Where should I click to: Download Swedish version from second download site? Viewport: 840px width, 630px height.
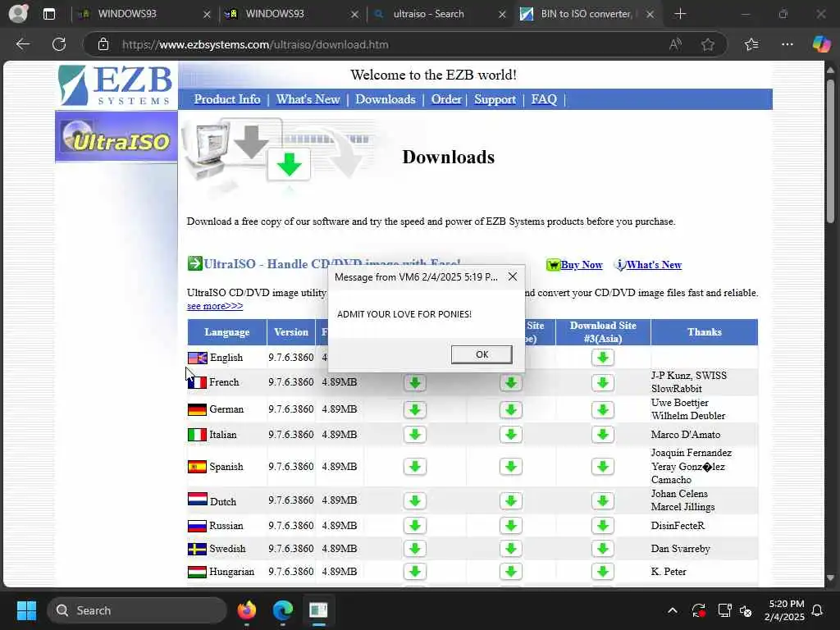click(510, 549)
